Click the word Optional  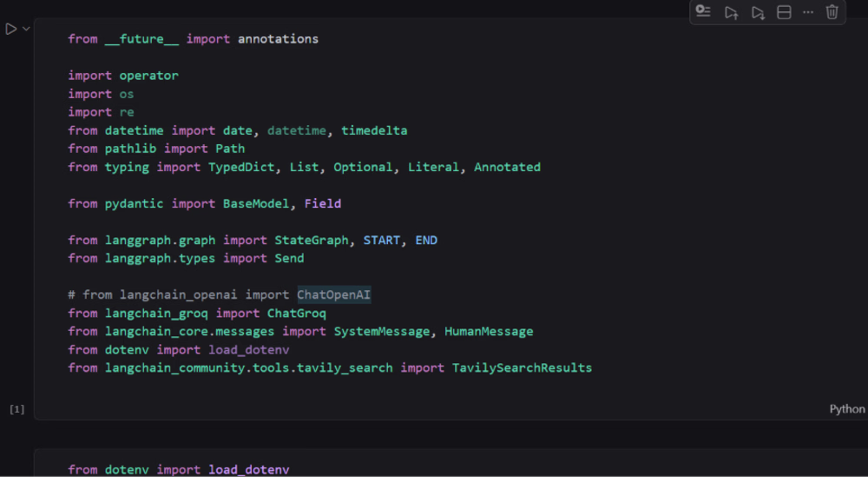pyautogui.click(x=363, y=167)
